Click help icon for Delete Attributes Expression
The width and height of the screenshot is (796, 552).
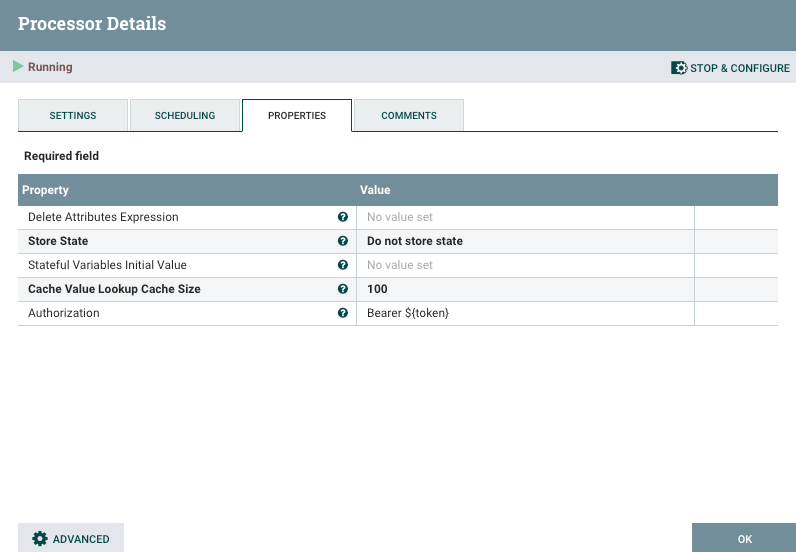click(343, 217)
